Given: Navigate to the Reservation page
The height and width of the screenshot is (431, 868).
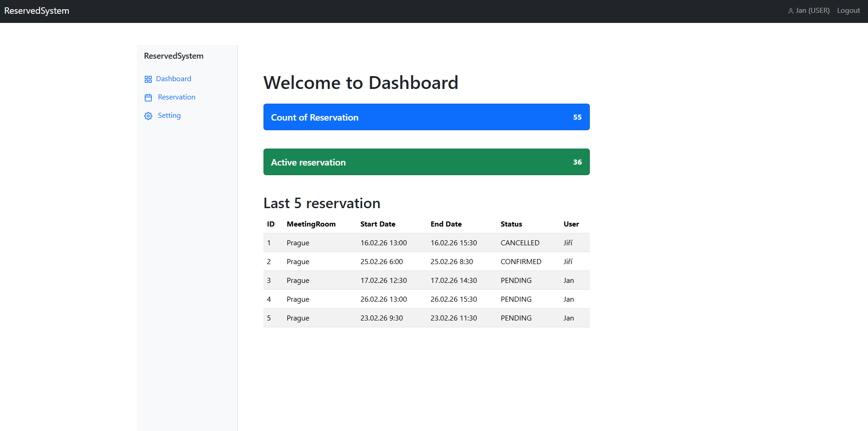Looking at the screenshot, I should pos(176,97).
